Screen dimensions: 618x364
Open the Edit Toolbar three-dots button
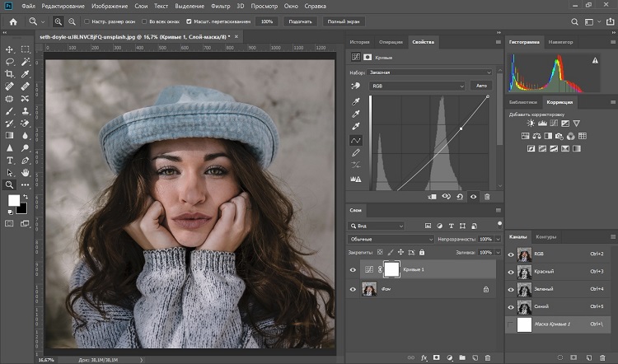pyautogui.click(x=26, y=184)
